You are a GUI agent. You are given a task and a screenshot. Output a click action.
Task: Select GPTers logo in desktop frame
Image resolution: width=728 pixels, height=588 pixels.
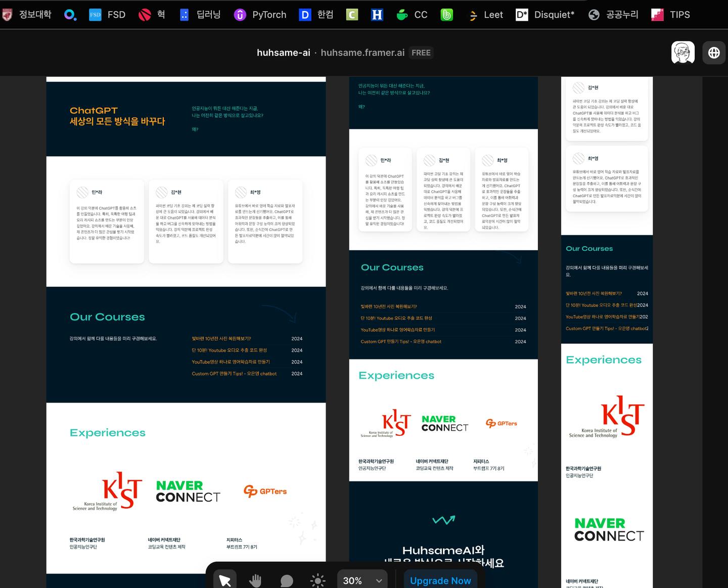tap(265, 491)
